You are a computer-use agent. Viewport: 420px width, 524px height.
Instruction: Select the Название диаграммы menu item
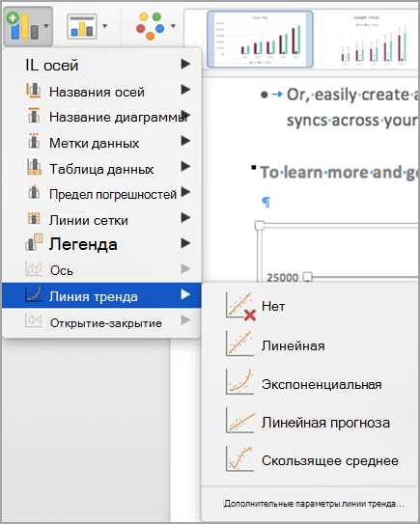pyautogui.click(x=101, y=117)
